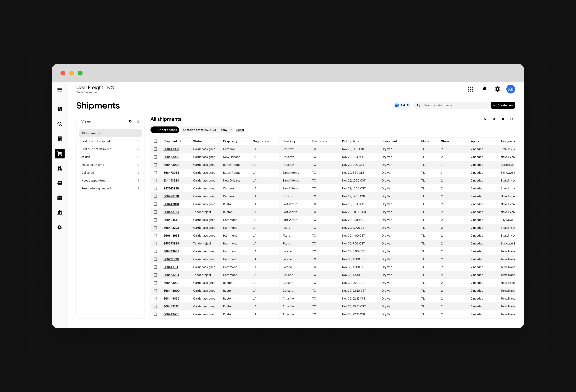Open the Views panel settings gear
The width and height of the screenshot is (576, 392).
coord(130,121)
